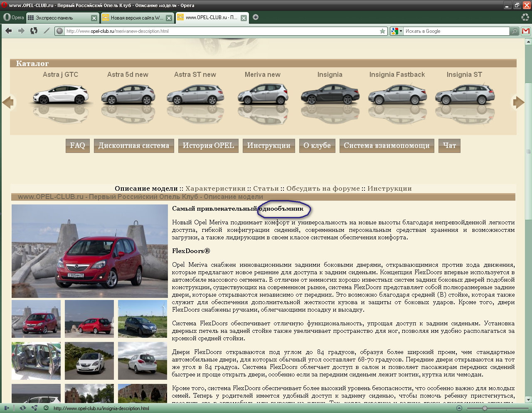Click the new tab plus button

pos(256,17)
